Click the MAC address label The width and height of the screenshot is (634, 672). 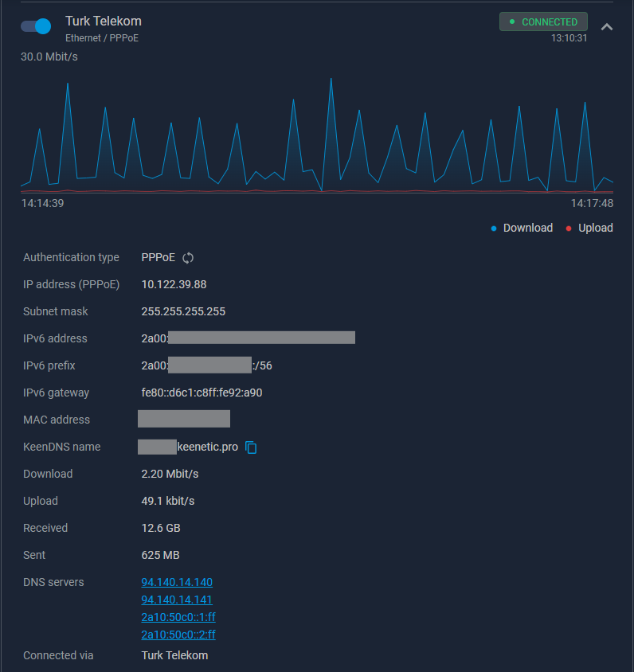pyautogui.click(x=57, y=420)
